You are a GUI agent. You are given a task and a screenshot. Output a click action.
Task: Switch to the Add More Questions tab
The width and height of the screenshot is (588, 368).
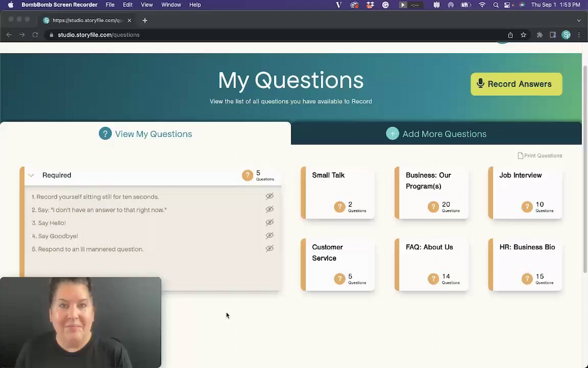click(x=436, y=134)
